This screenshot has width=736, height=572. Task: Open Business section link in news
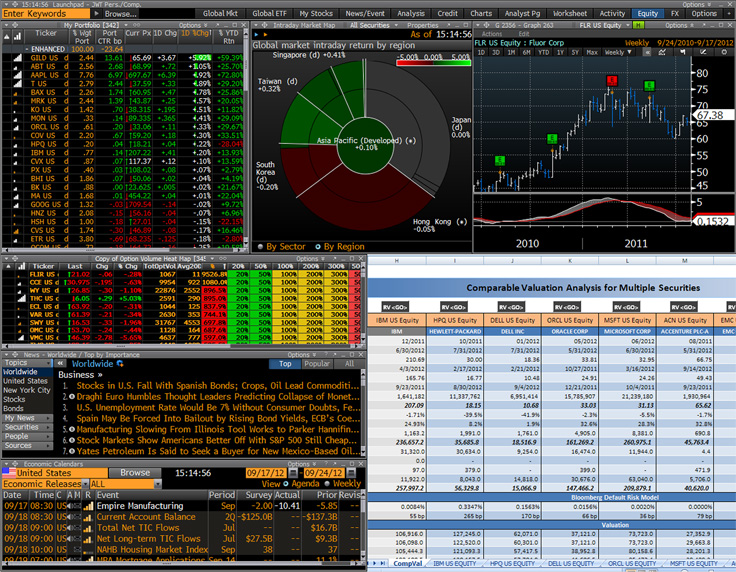pyautogui.click(x=80, y=375)
